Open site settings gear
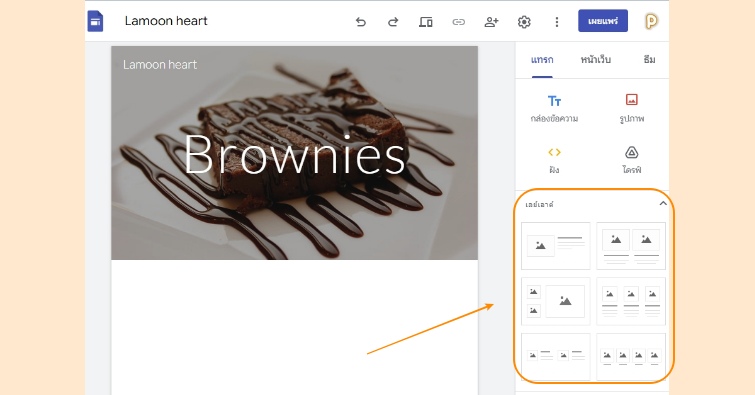The image size is (755, 395). point(524,22)
